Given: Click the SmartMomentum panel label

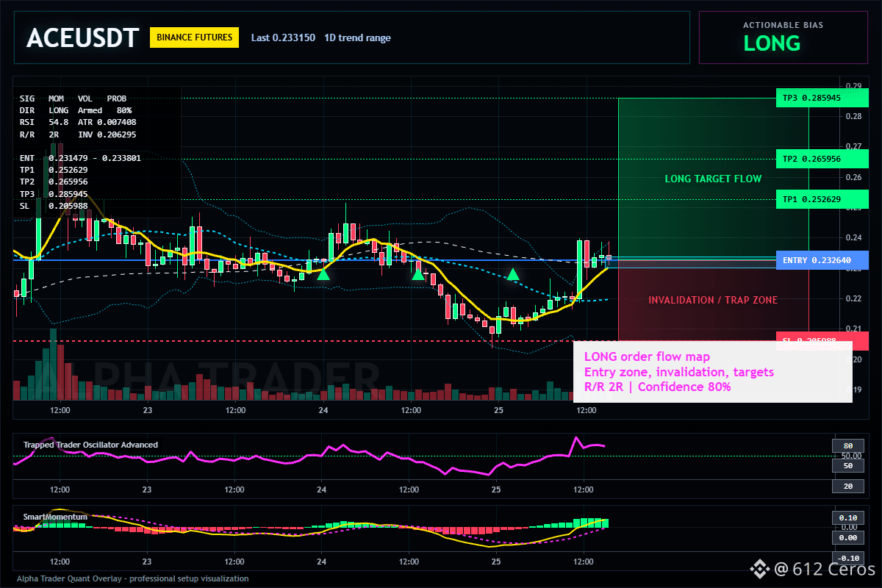Looking at the screenshot, I should 55,517.
